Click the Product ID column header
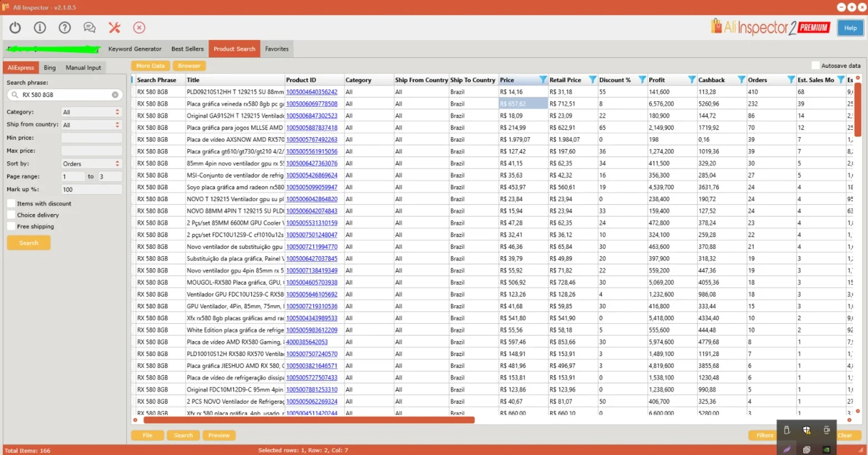The width and height of the screenshot is (868, 455). pyautogui.click(x=314, y=80)
